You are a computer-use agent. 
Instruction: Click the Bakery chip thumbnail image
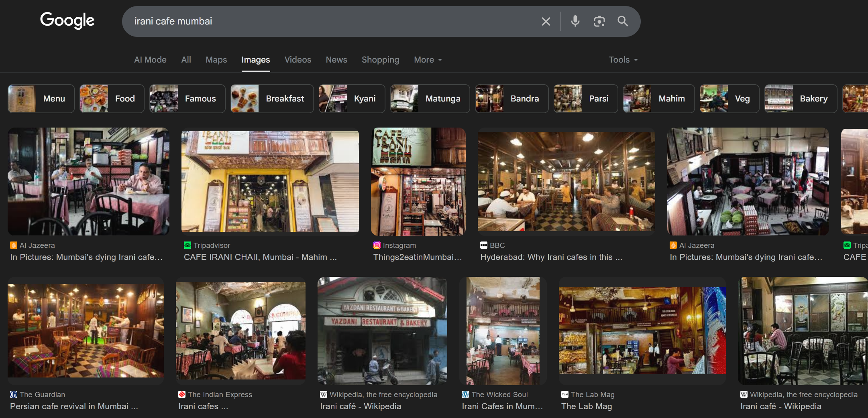pos(779,99)
